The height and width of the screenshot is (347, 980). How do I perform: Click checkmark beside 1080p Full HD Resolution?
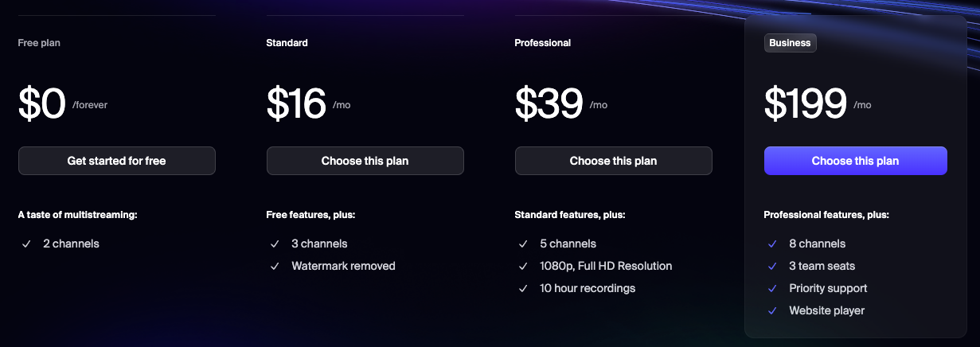tap(523, 266)
